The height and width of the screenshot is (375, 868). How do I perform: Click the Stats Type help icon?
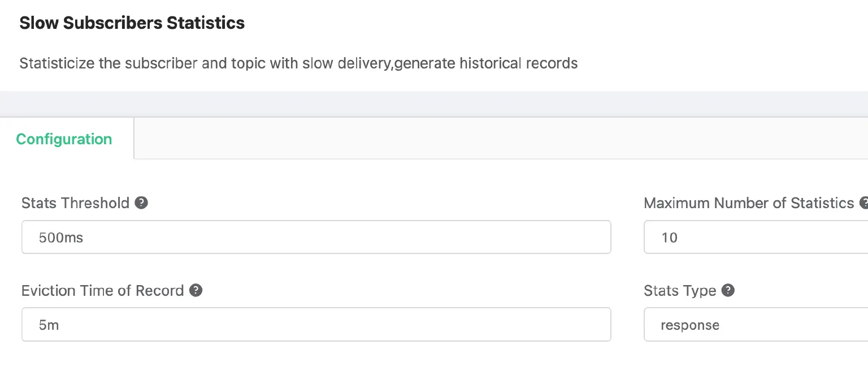(728, 290)
